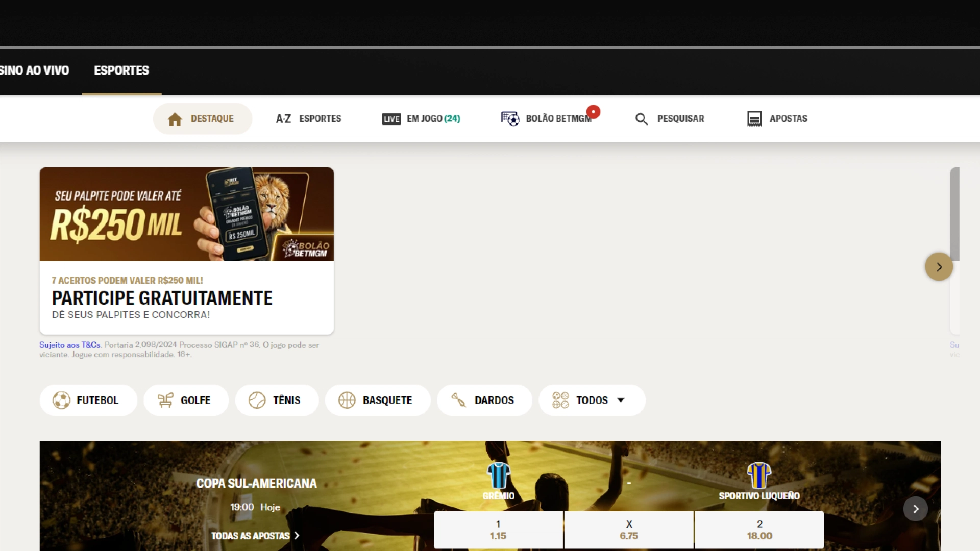980x551 pixels.
Task: Switch to Esportes top tab
Action: pos(121,70)
